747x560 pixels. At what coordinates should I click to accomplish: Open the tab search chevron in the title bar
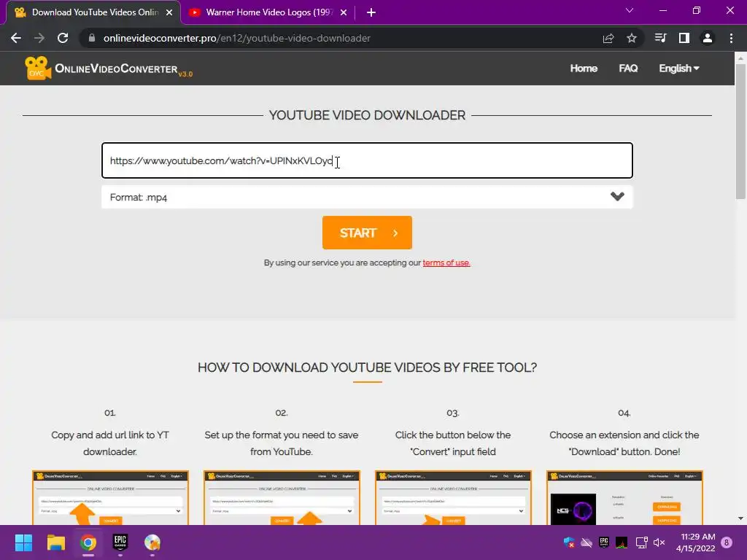630,10
